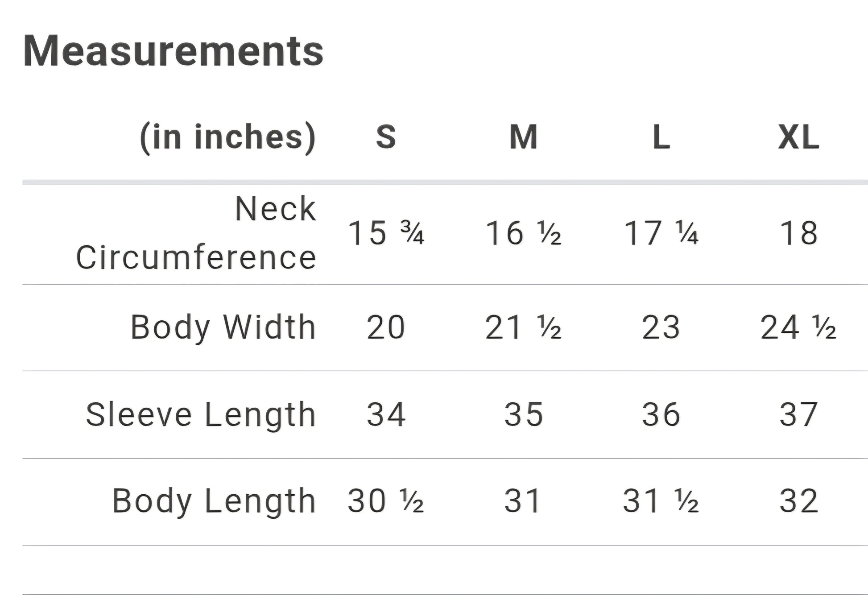Click the Neck Circumference row label

point(196,233)
